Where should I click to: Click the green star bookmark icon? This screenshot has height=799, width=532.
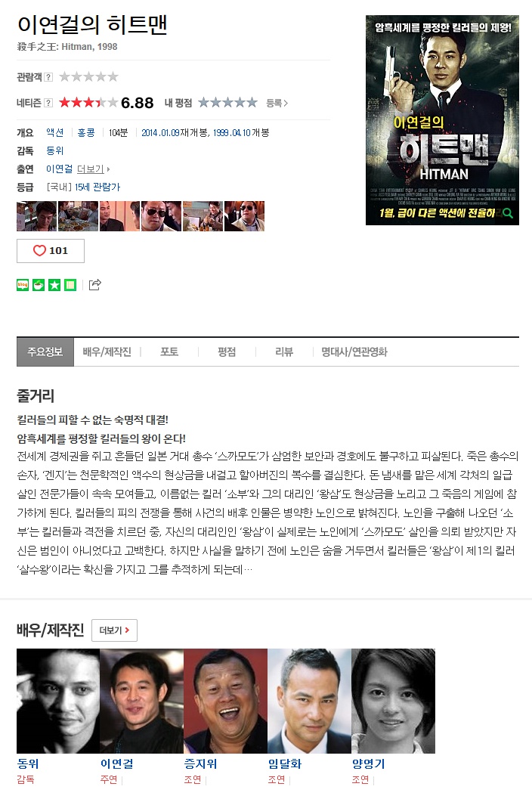[54, 285]
